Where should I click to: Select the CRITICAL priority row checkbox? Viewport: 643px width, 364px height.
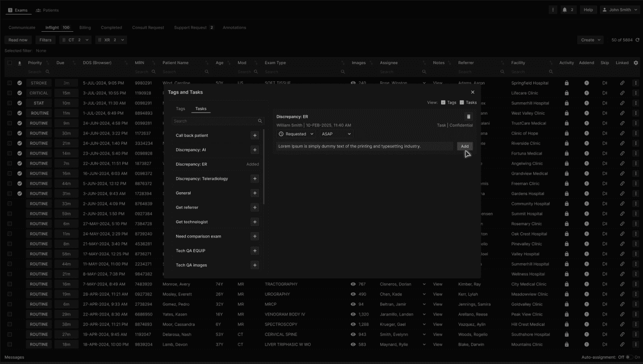pyautogui.click(x=10, y=93)
